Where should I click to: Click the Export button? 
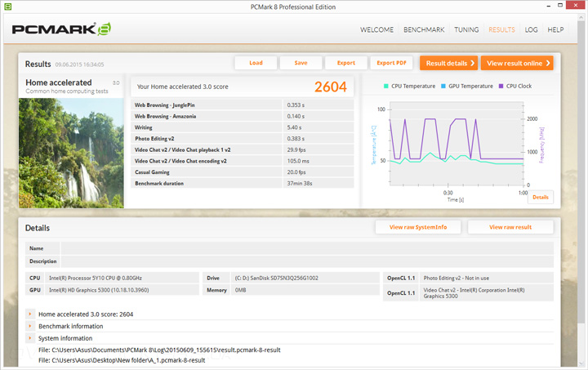[346, 63]
